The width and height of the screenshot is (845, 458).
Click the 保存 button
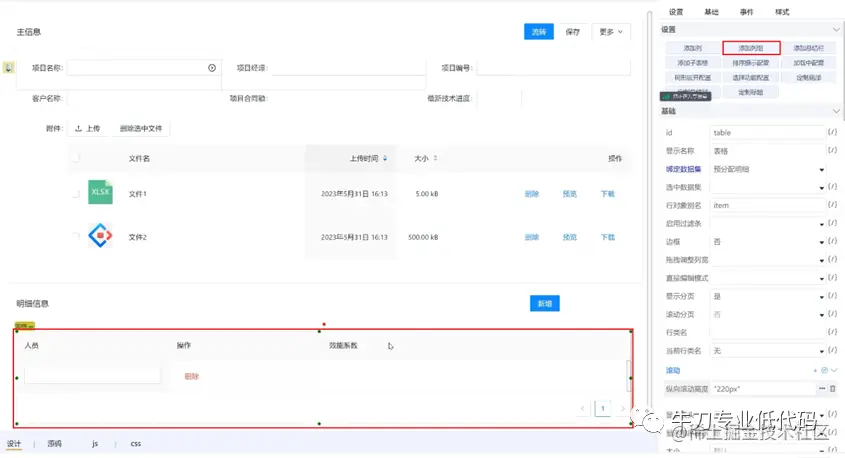coord(572,32)
